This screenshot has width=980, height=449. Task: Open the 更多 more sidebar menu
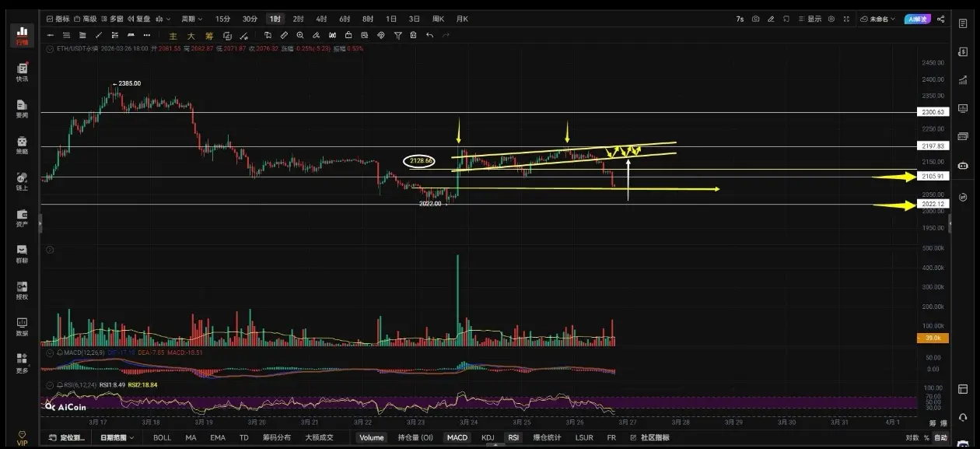22,363
